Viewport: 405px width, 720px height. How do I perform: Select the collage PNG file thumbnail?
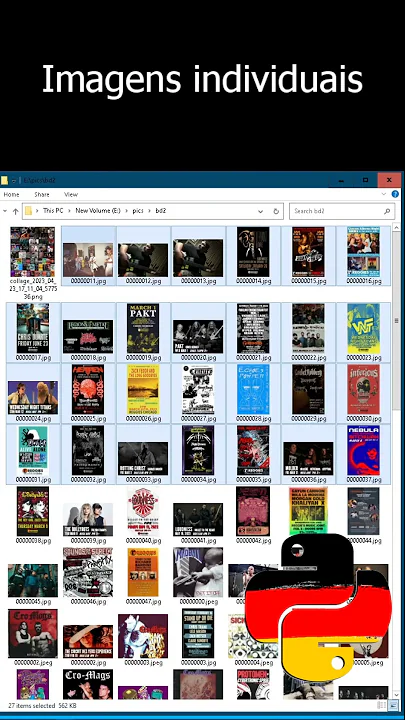pos(33,252)
